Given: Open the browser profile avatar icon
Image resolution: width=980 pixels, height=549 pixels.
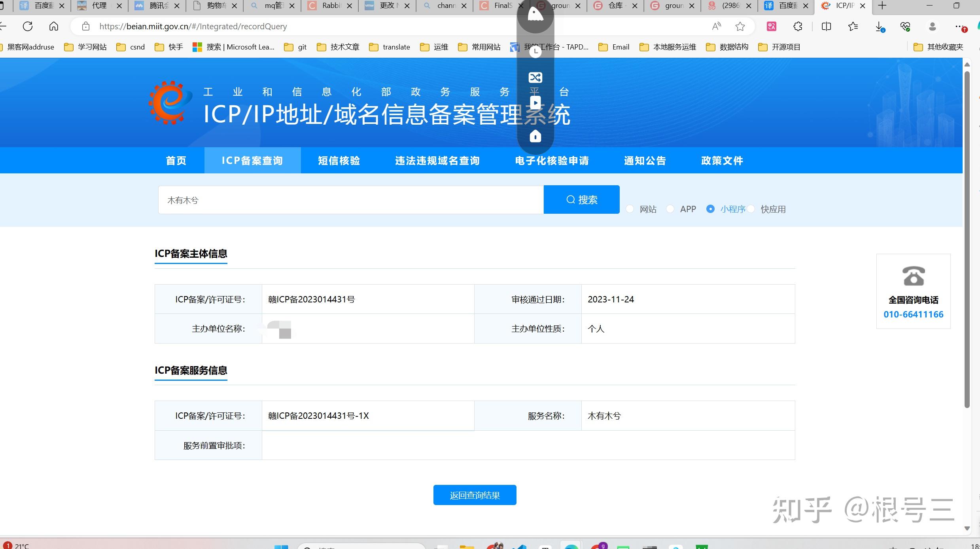Looking at the screenshot, I should coord(932,27).
